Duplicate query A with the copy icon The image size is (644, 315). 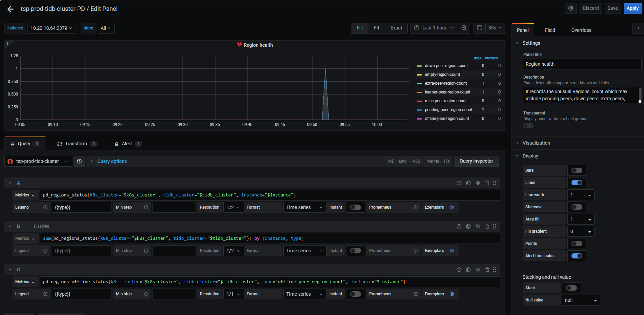coord(468,183)
